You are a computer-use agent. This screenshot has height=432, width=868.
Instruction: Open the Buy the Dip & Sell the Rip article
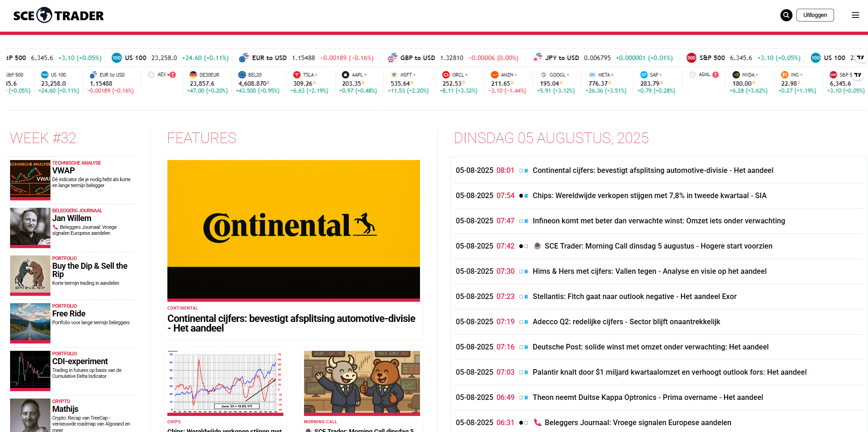point(90,270)
